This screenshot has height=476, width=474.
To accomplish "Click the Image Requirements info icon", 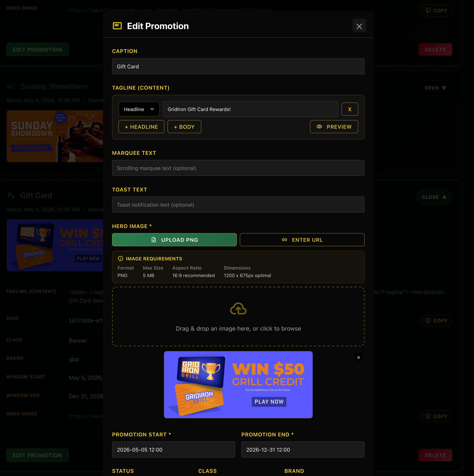I will click(120, 258).
